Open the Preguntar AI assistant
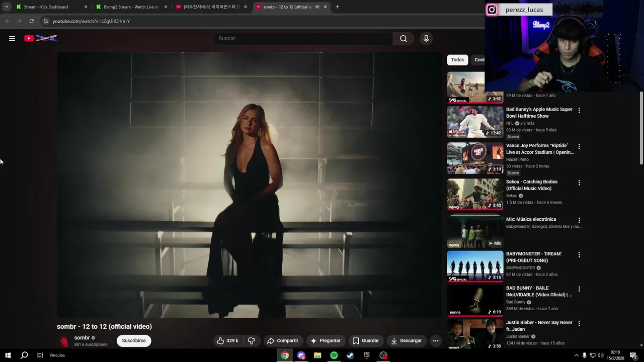 pyautogui.click(x=326, y=340)
